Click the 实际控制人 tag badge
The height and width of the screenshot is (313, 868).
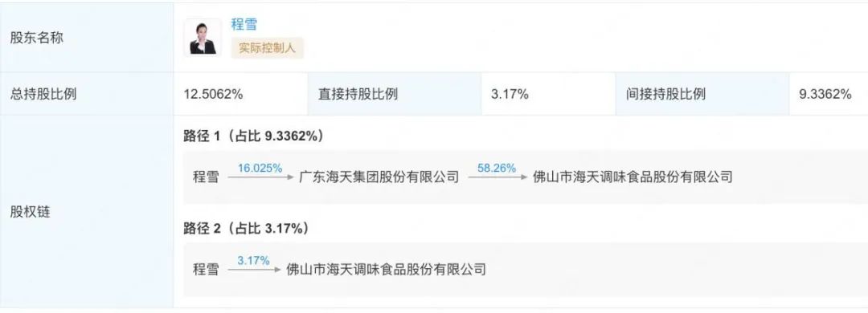268,48
